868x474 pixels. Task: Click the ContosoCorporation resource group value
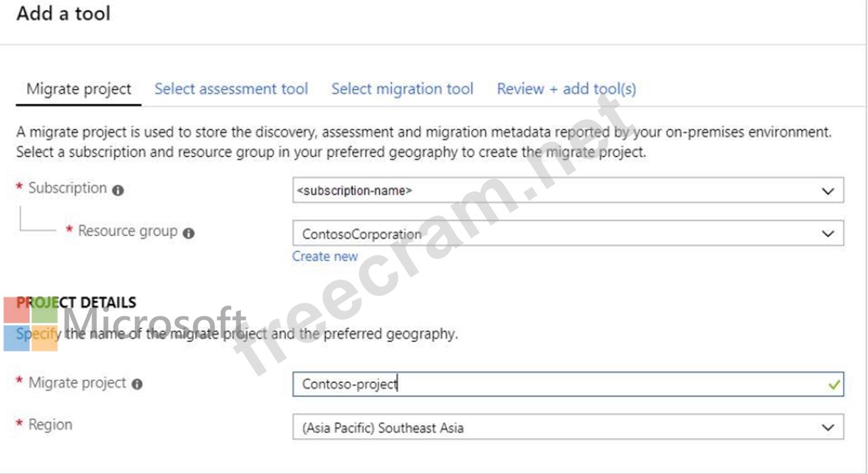[362, 234]
